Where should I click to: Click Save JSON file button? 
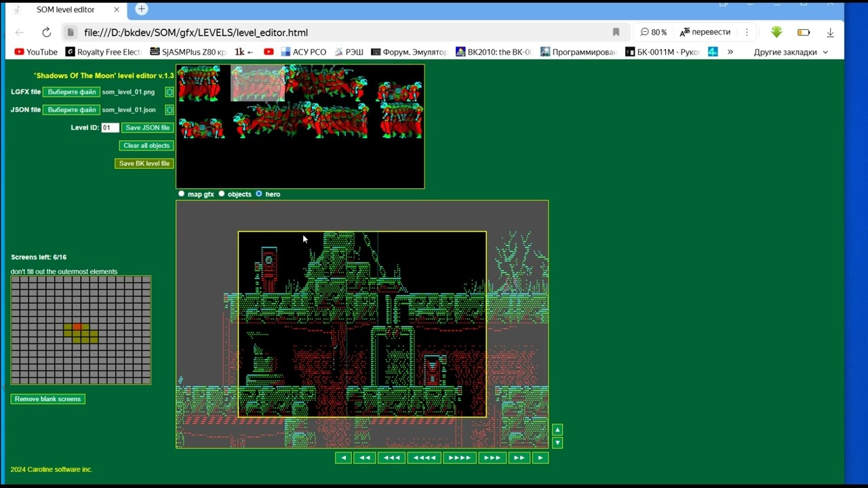tap(147, 127)
